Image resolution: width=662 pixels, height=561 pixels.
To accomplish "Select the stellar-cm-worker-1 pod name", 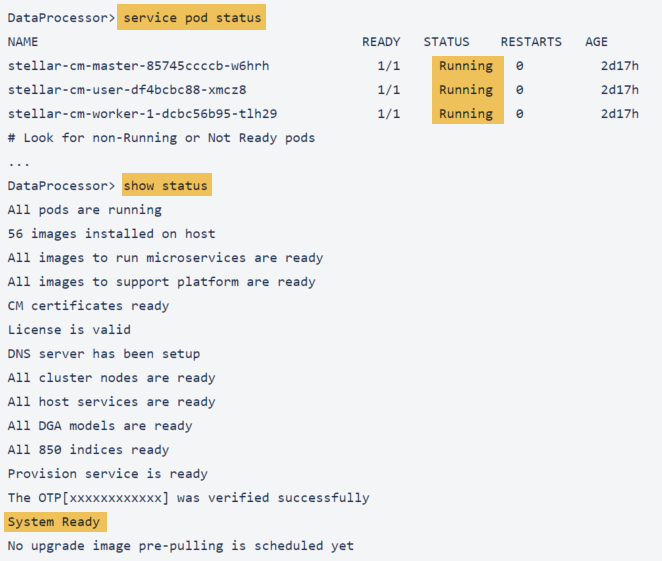I will pos(142,114).
